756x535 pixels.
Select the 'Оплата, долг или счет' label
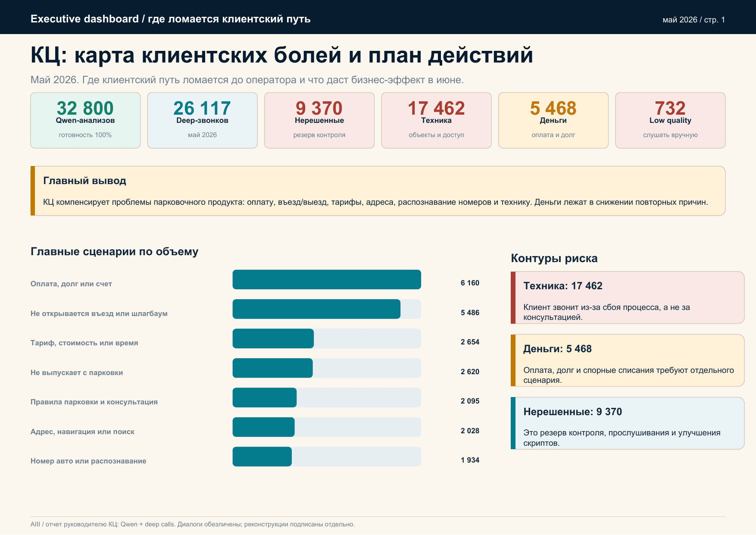[71, 284]
